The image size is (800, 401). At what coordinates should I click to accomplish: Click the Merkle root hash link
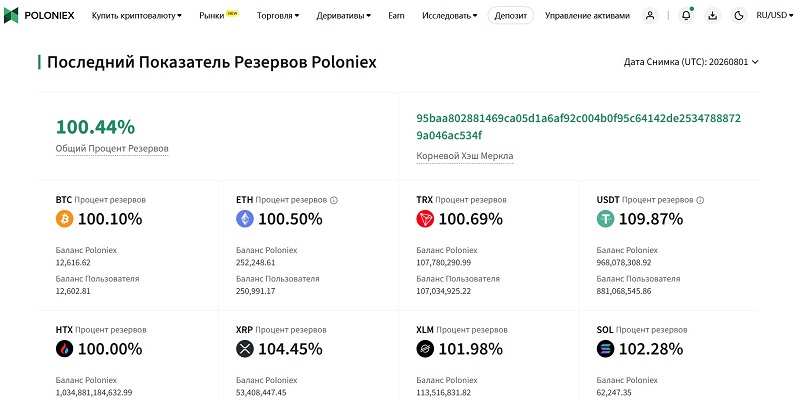579,127
